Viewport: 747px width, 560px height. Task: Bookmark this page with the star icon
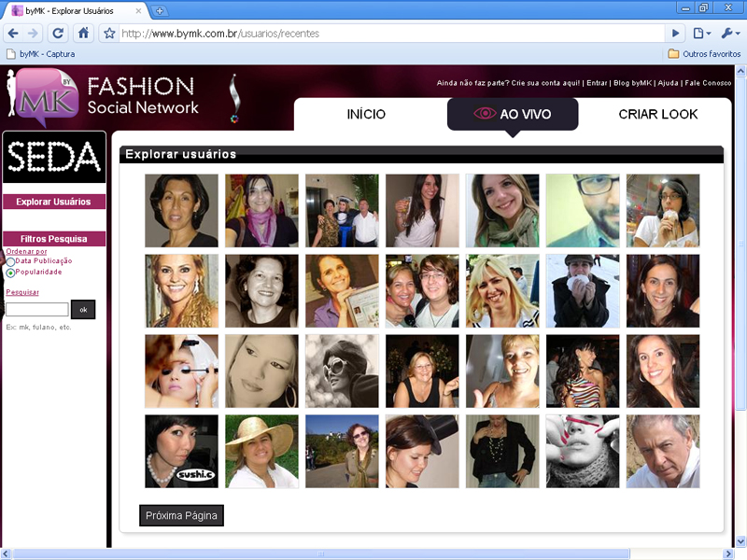pyautogui.click(x=109, y=34)
